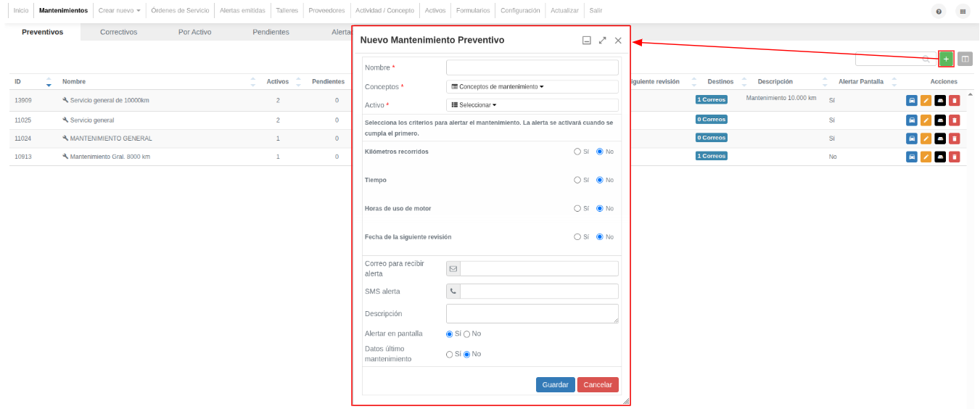Switch to the Correctivos tab
The width and height of the screenshot is (980, 409).
pos(118,32)
